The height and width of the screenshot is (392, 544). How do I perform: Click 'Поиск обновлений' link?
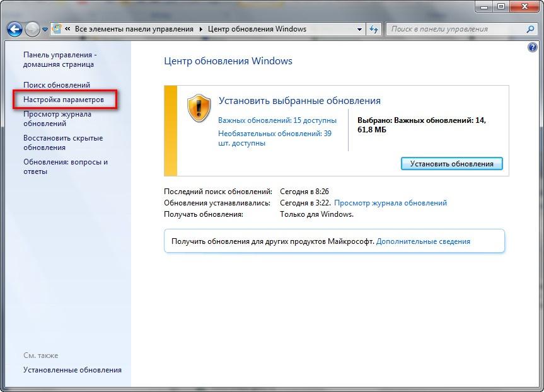pyautogui.click(x=57, y=84)
